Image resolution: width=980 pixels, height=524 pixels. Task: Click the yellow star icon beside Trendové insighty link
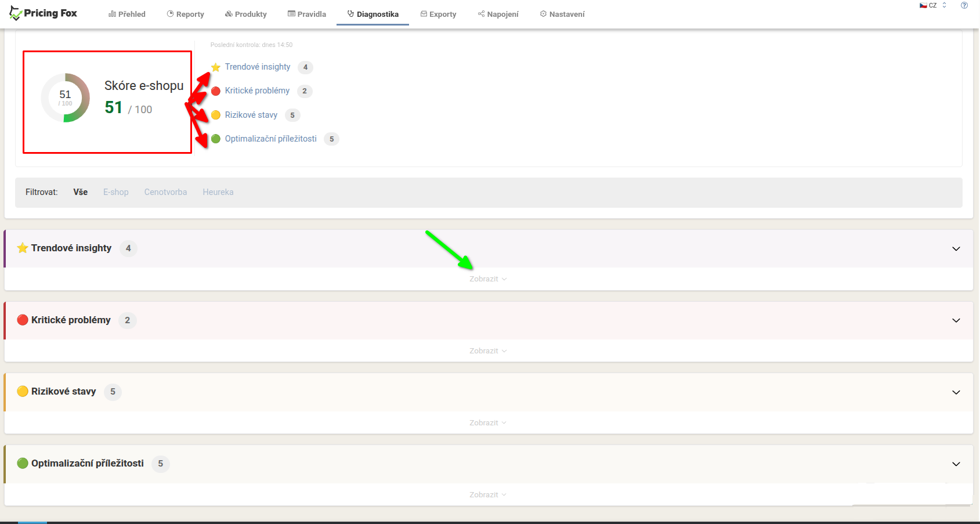(216, 67)
